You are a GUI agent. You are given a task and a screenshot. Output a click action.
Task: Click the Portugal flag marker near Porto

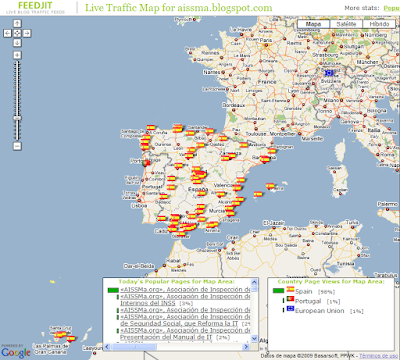146,163
